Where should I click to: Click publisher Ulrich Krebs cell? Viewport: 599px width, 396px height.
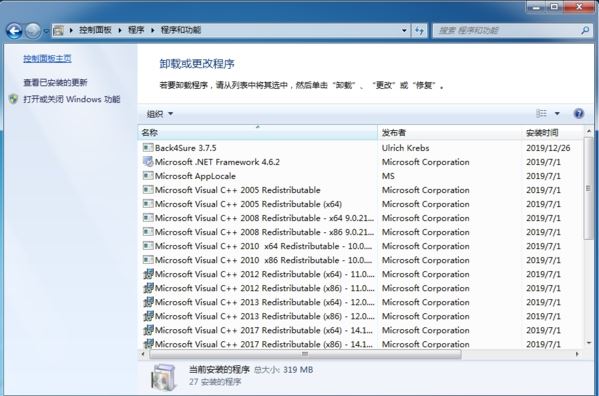pos(405,148)
